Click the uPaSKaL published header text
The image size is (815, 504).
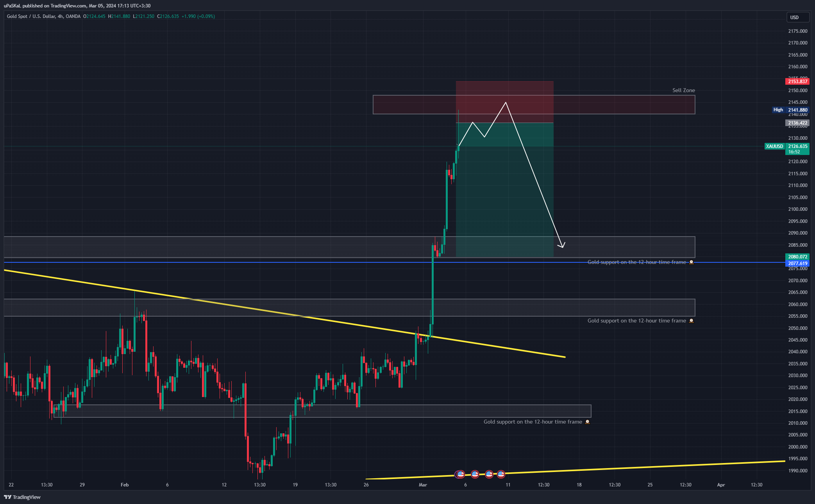tap(77, 6)
